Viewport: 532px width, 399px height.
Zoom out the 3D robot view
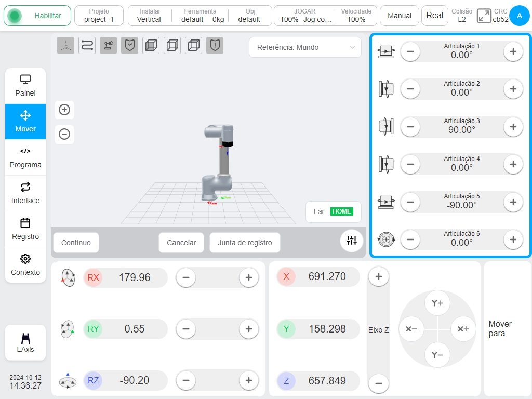(x=64, y=134)
